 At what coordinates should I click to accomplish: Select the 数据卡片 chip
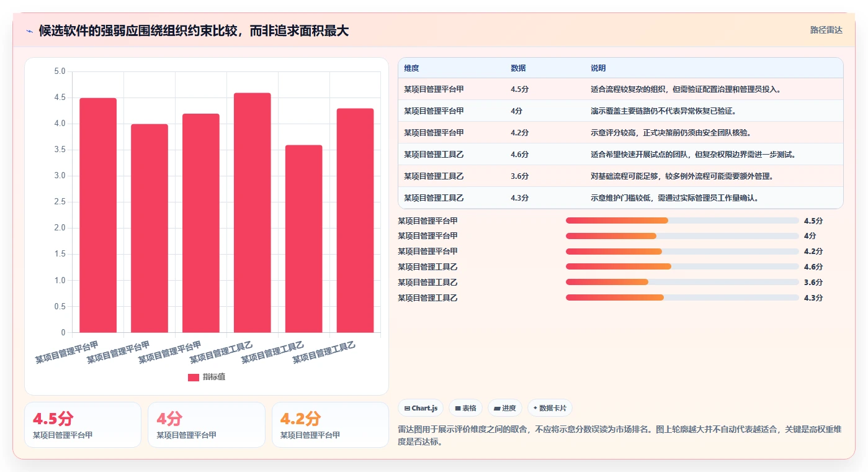pyautogui.click(x=550, y=408)
